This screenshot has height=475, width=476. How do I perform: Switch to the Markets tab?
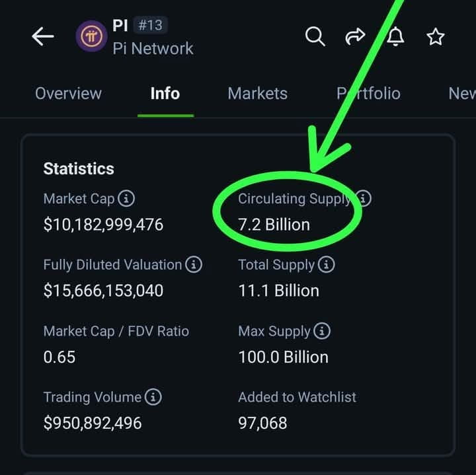click(x=257, y=93)
